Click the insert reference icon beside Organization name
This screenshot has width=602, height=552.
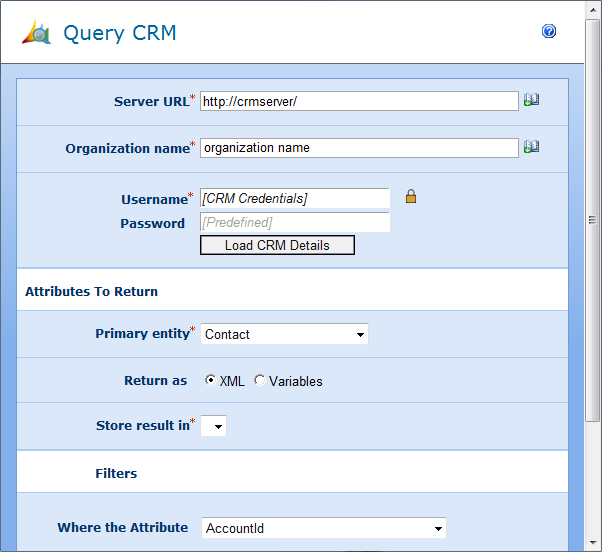pyautogui.click(x=531, y=147)
